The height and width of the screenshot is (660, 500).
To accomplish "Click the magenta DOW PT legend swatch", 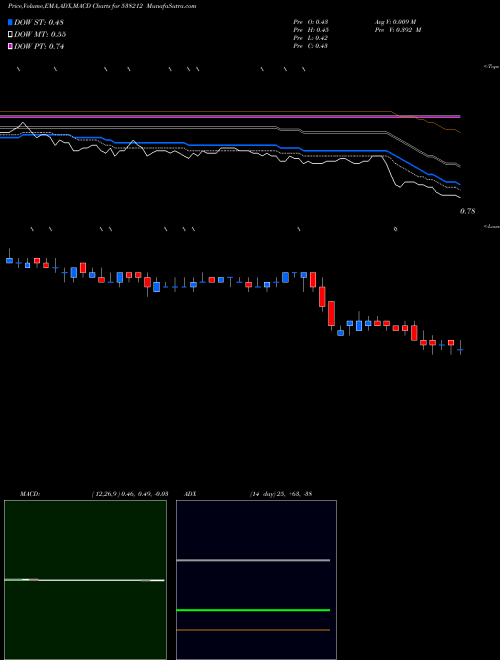I will click(x=11, y=46).
